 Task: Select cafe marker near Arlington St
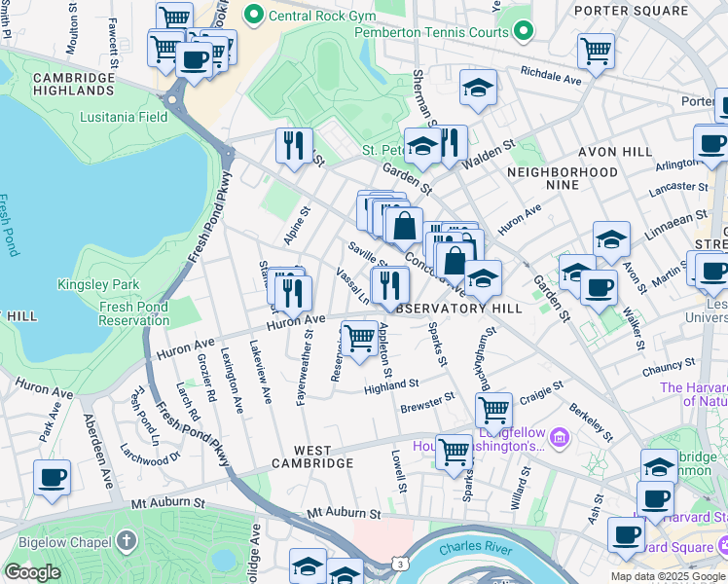711,146
